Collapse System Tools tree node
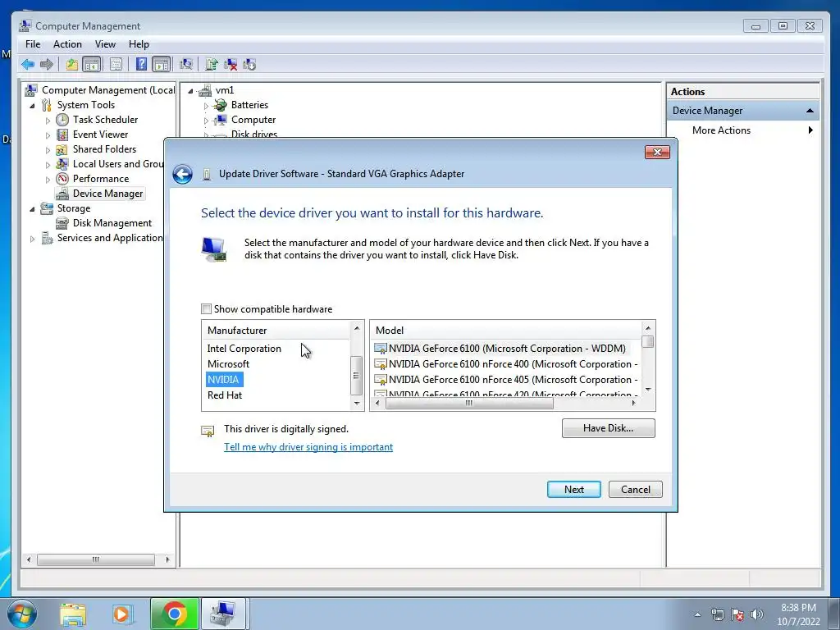The height and width of the screenshot is (630, 840). point(33,105)
